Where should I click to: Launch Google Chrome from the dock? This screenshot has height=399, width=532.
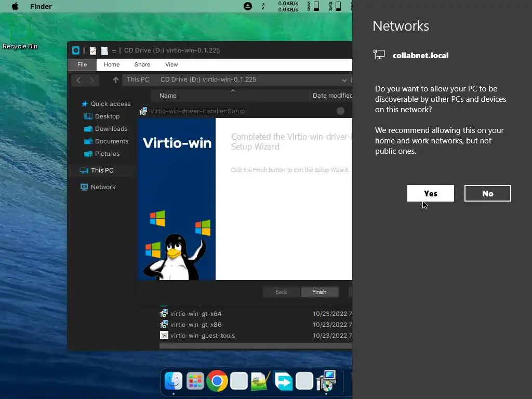217,381
